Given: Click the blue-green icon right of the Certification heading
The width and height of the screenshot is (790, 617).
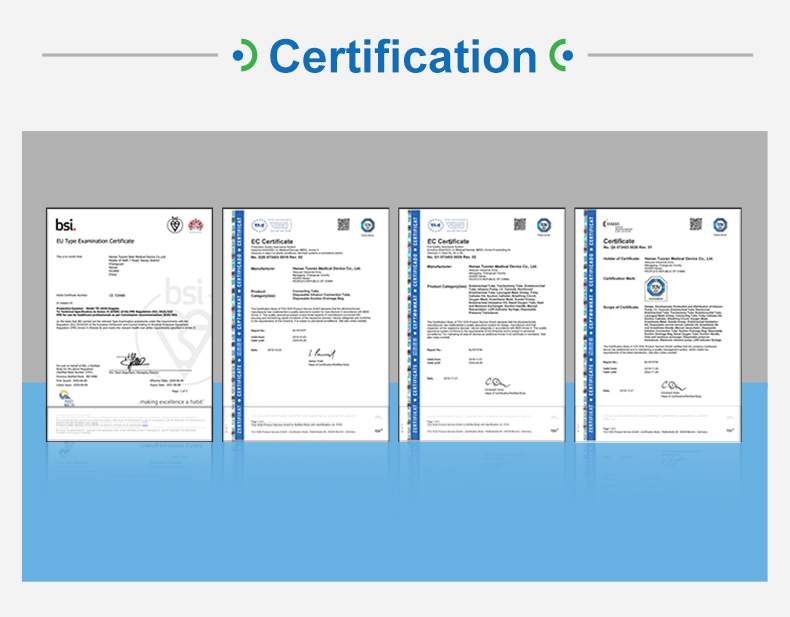Looking at the screenshot, I should (561, 55).
